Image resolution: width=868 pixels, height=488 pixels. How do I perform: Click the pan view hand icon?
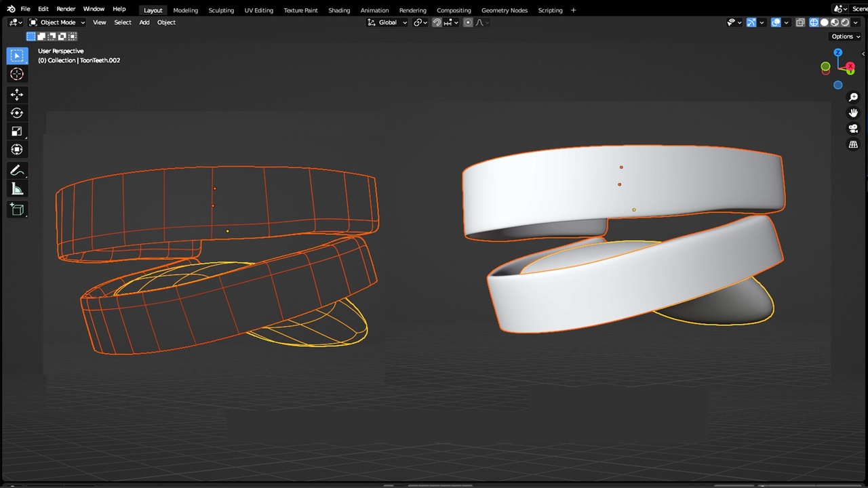pyautogui.click(x=853, y=113)
